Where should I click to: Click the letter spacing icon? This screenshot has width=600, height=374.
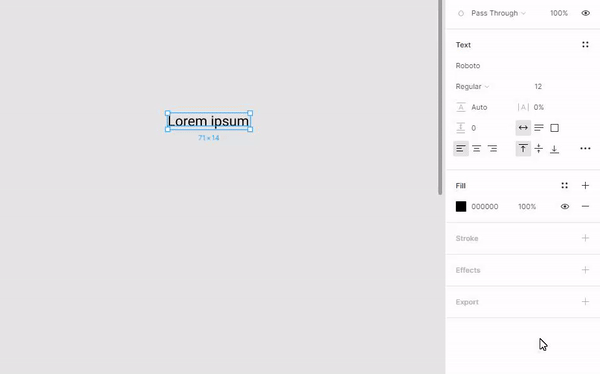(x=523, y=107)
